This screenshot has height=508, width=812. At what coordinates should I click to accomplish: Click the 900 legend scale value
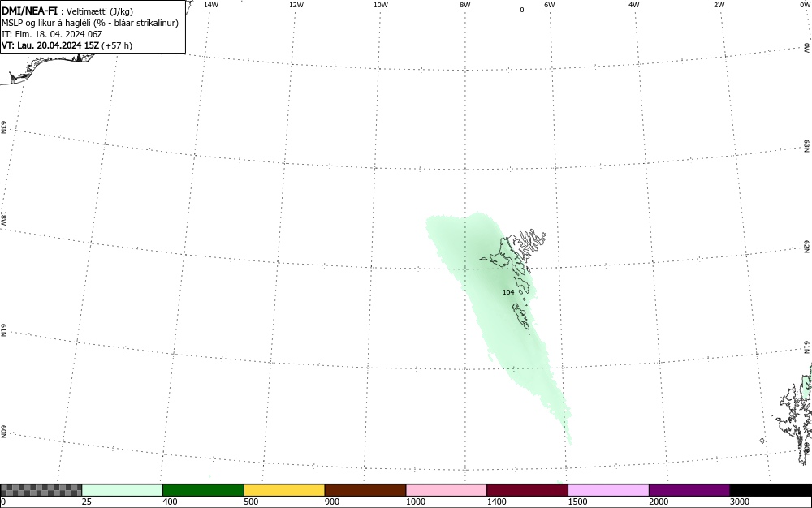[332, 502]
